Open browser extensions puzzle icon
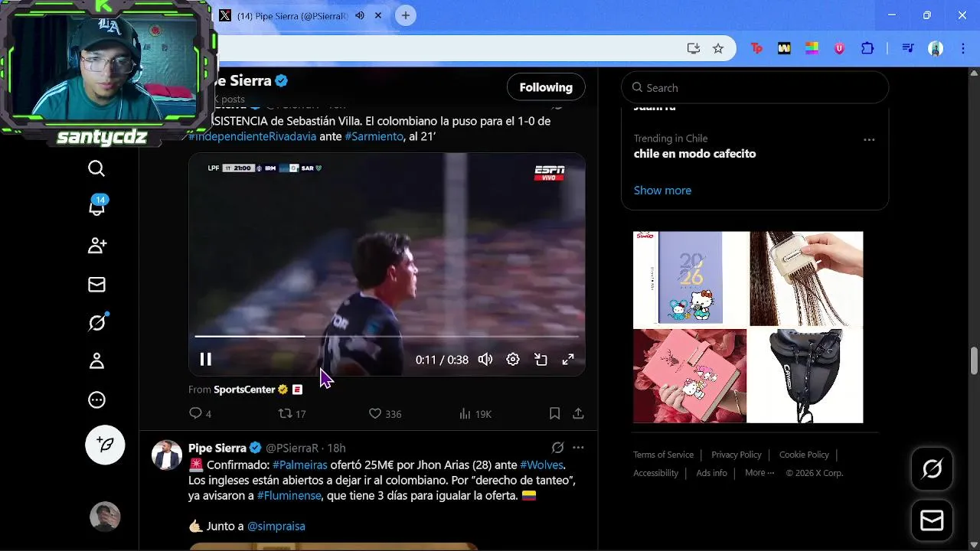The width and height of the screenshot is (980, 551). (867, 48)
